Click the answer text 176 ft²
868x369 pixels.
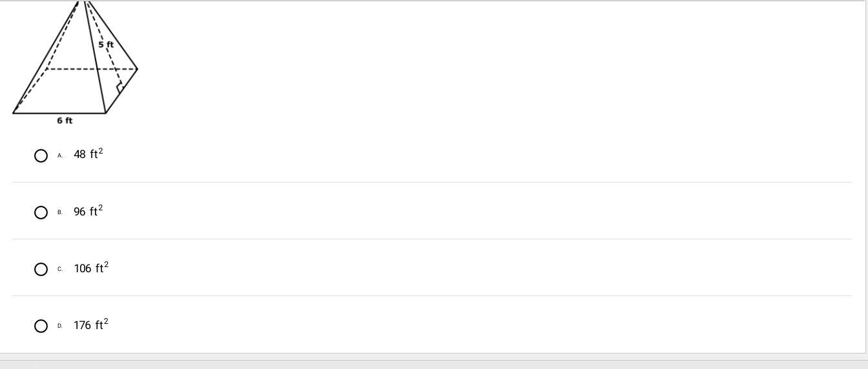[90, 324]
